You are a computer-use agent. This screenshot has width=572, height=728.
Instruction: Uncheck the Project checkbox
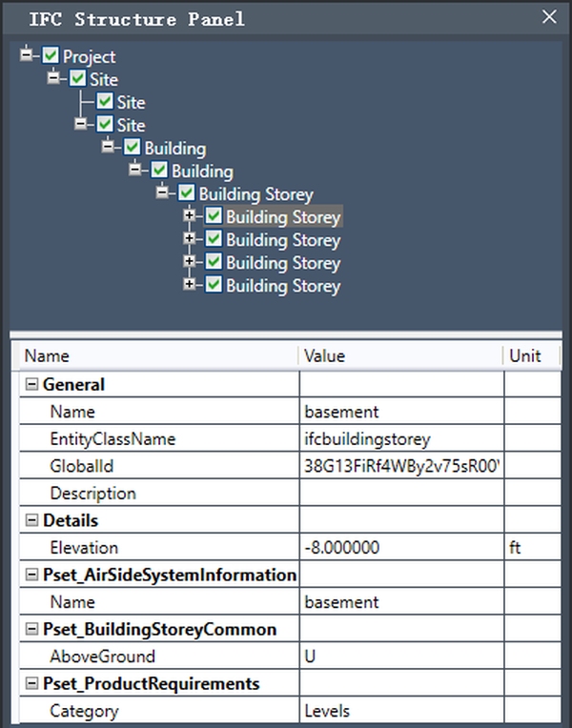pyautogui.click(x=51, y=57)
